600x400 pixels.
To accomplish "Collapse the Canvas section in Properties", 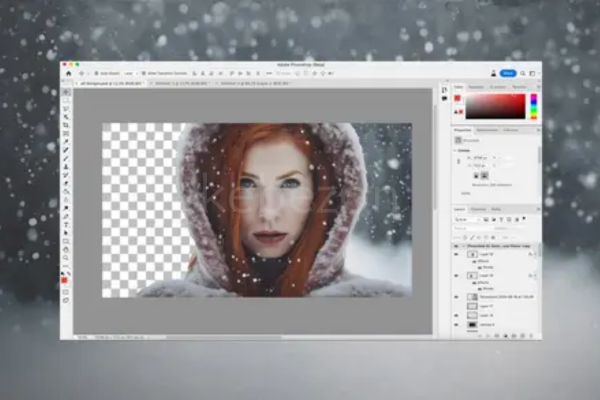I will (455, 151).
